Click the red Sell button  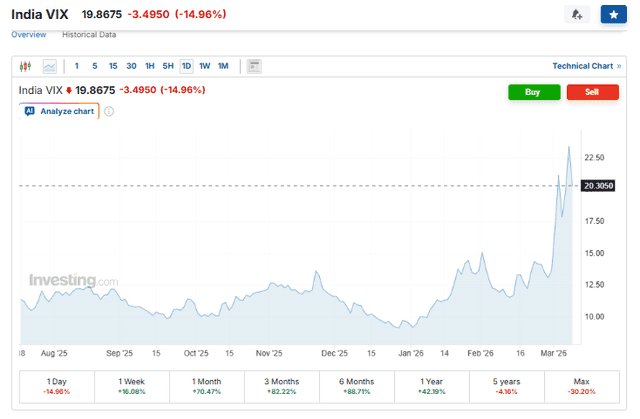[593, 92]
